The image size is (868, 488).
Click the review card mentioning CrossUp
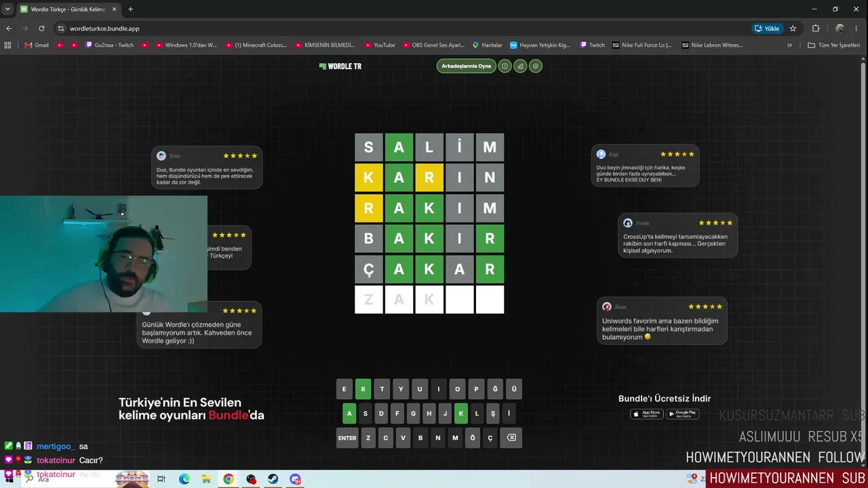point(677,235)
